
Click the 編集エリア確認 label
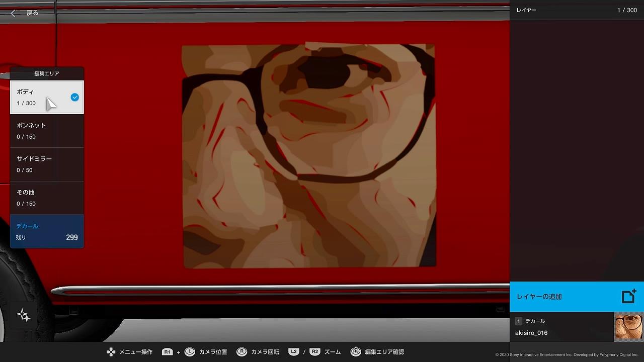click(384, 352)
